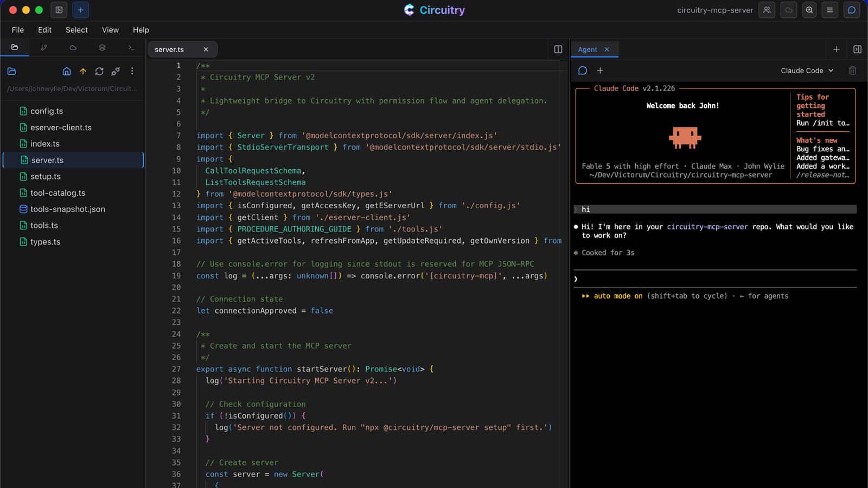
Task: Switch to the terminal sidebar tab
Action: [131, 48]
